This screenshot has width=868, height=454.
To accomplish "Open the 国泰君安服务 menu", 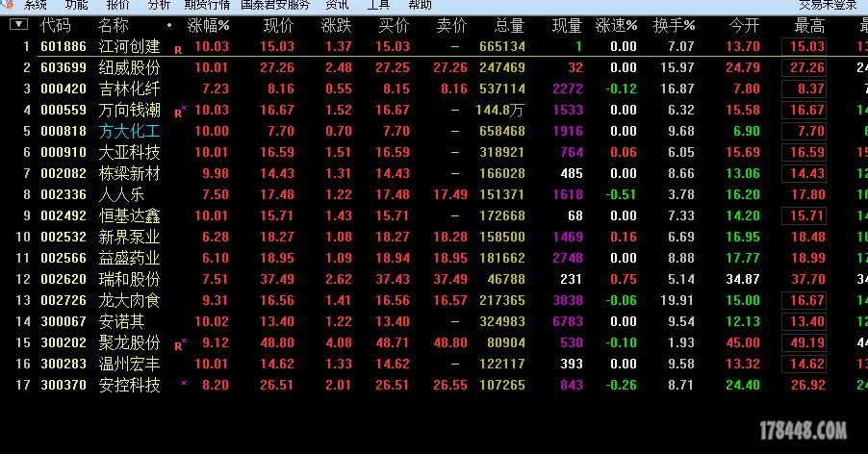I will point(275,5).
